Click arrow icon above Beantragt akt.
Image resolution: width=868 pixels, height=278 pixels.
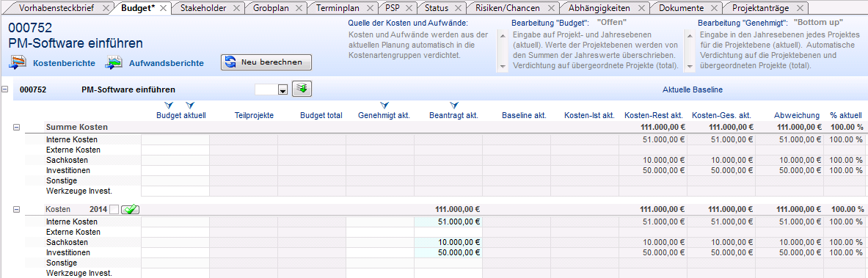[x=454, y=105]
